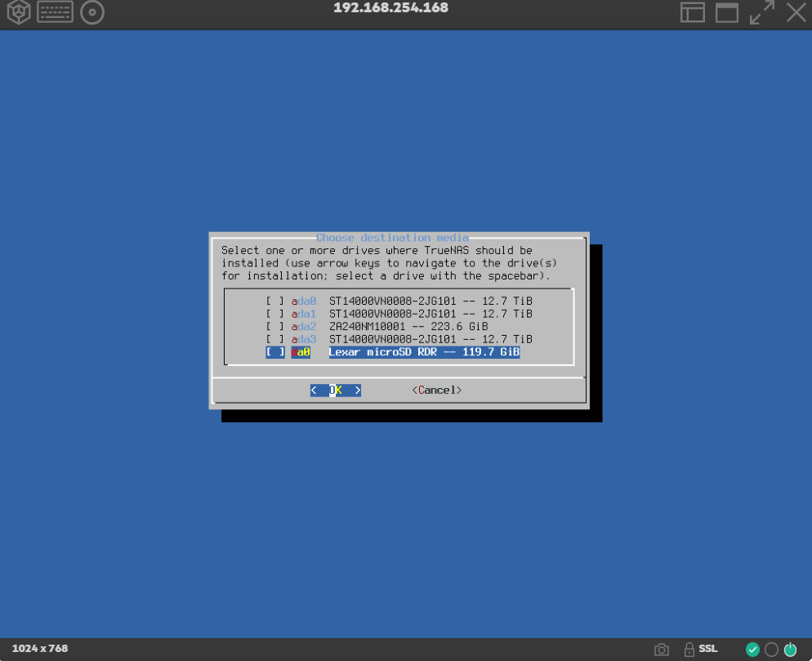Viewport: 812px width, 661px height.
Task: Take a screenshot with the camera icon
Action: pos(662,650)
